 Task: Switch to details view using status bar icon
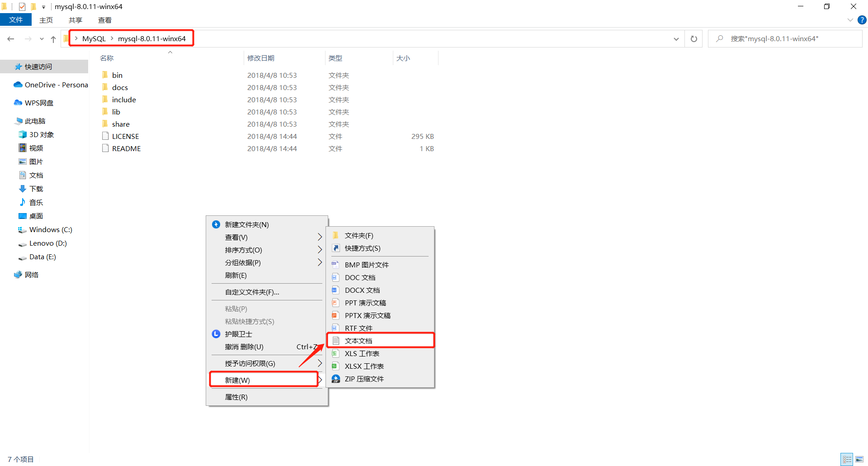click(x=847, y=459)
